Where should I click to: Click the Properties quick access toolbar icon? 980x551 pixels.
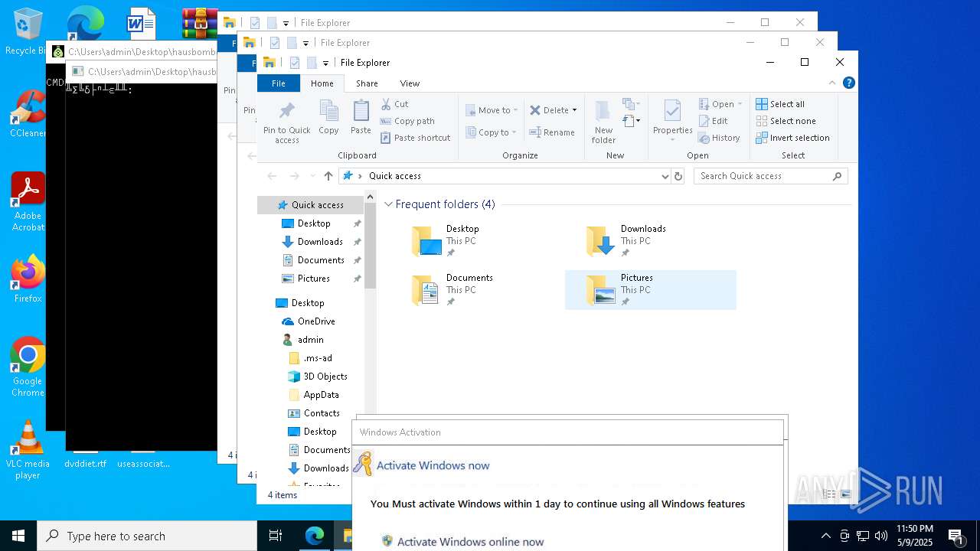tap(295, 63)
